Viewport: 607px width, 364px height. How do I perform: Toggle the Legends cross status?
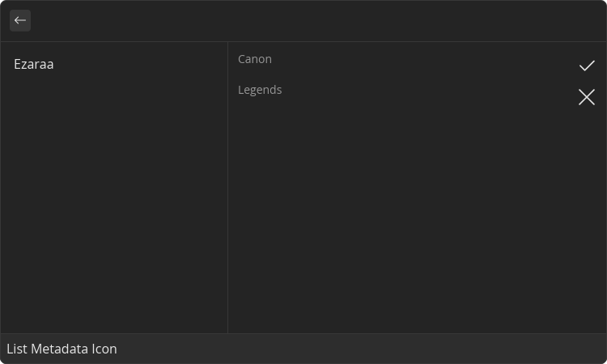[587, 97]
